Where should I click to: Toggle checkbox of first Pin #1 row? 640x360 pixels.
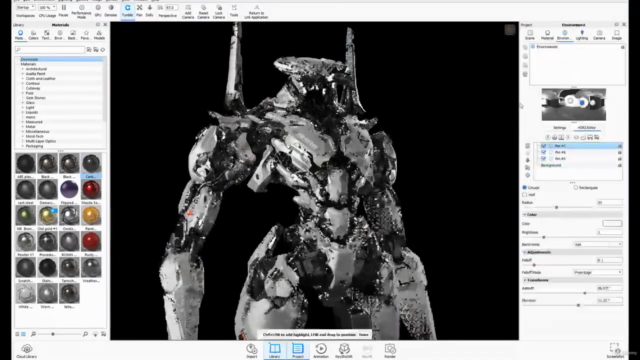tap(544, 146)
